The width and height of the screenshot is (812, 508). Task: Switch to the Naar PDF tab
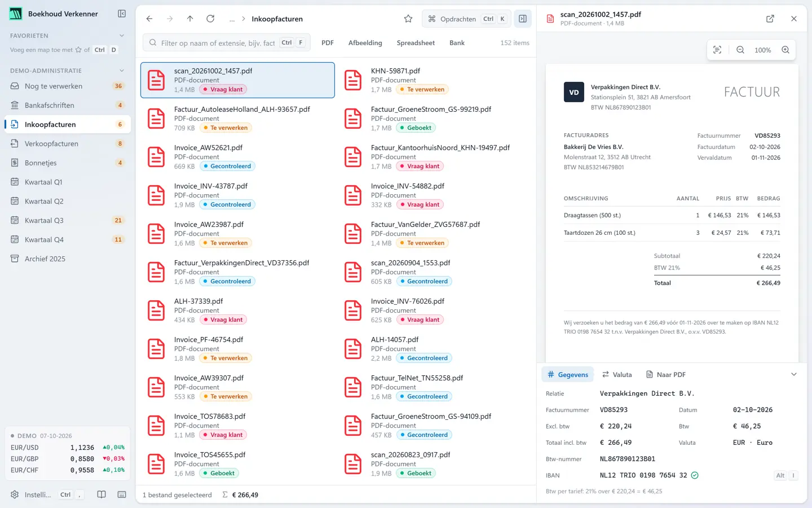666,375
